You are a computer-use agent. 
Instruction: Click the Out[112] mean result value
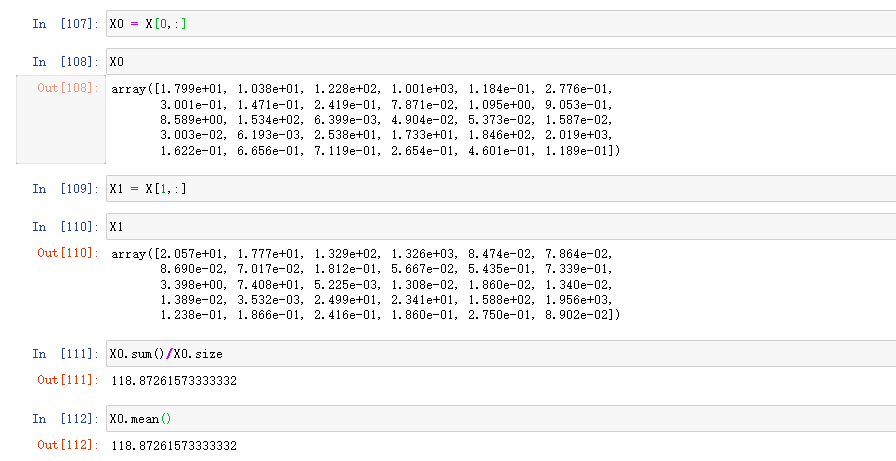click(x=175, y=446)
